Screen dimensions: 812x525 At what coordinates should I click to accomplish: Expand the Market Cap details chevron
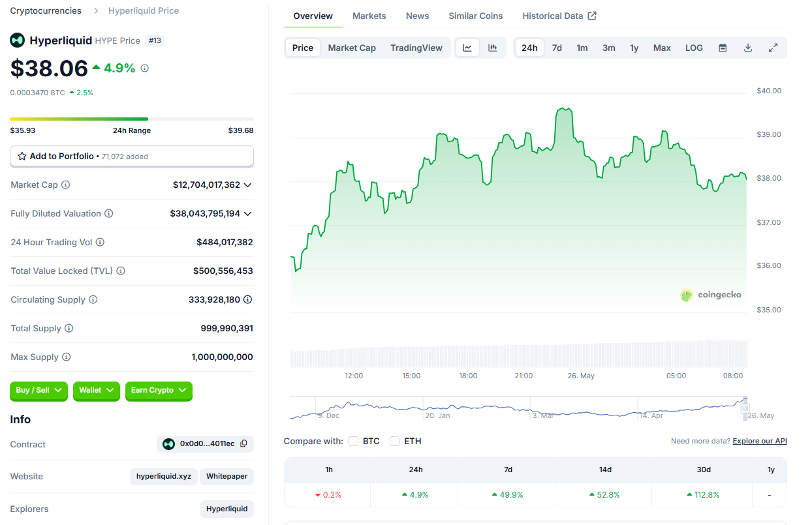pos(247,185)
